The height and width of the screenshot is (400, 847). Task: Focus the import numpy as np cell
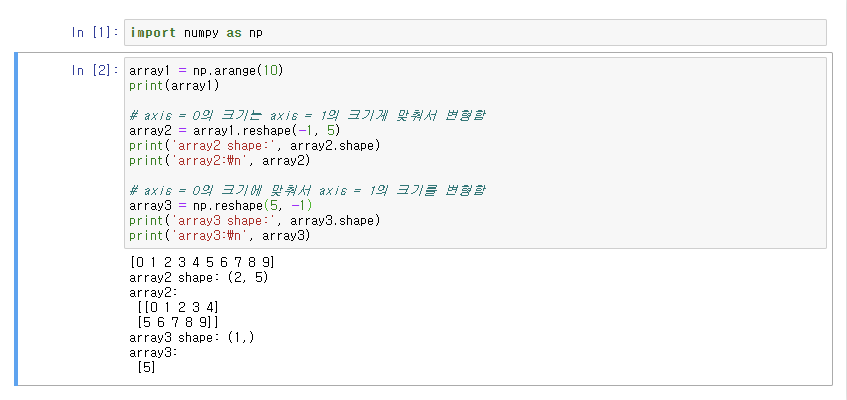[475, 32]
